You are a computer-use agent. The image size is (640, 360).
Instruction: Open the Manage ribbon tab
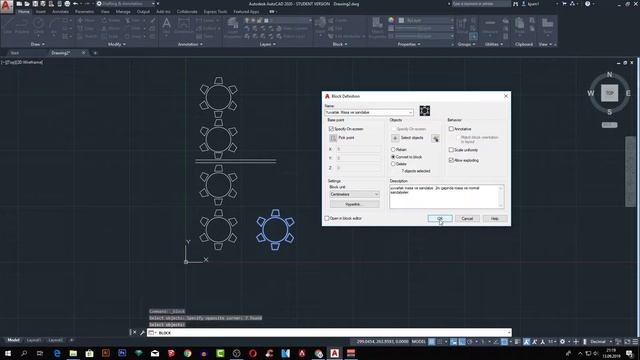pos(123,12)
